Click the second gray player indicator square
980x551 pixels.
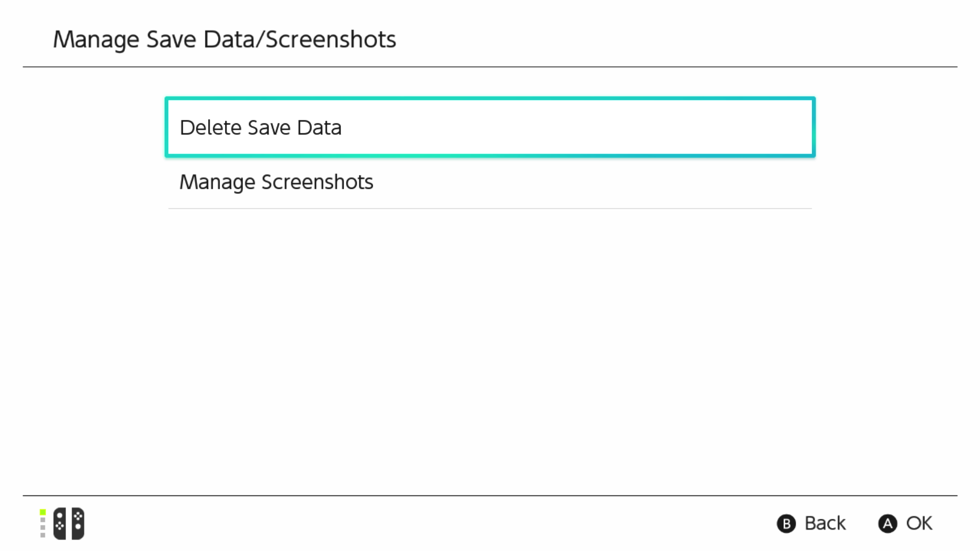coord(43,520)
